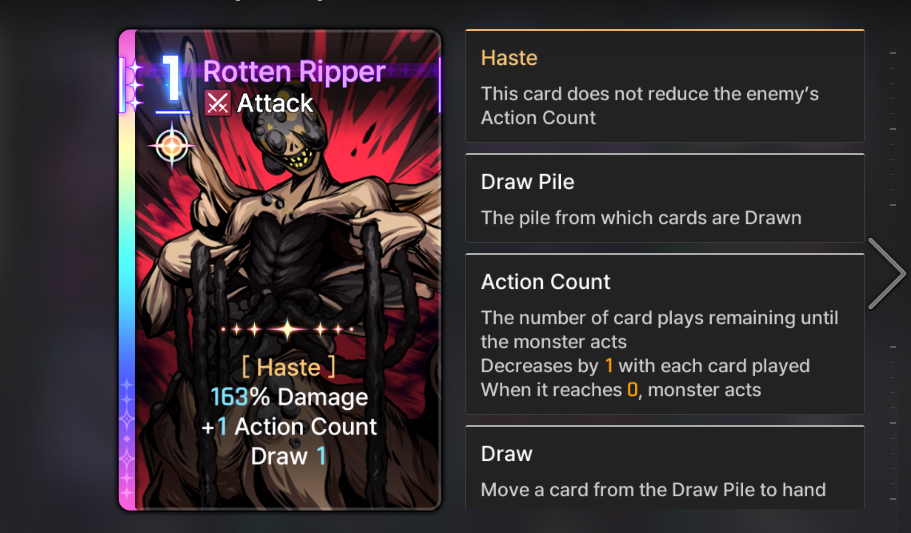Click the star rating divider on card
The height and width of the screenshot is (533, 911).
click(288, 330)
